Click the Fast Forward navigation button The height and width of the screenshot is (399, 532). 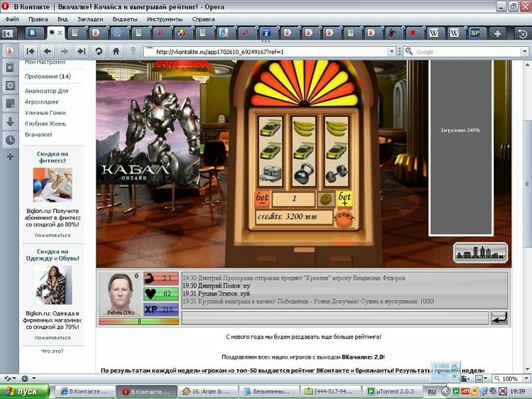click(81, 52)
